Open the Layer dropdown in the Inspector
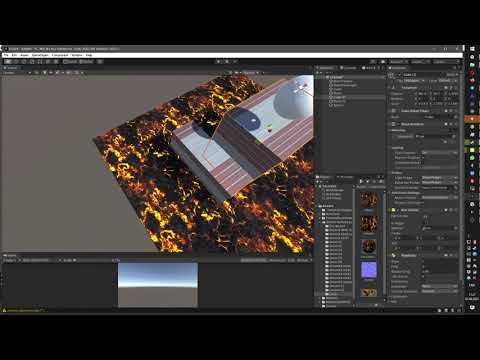The width and height of the screenshot is (480, 360). [x=448, y=81]
